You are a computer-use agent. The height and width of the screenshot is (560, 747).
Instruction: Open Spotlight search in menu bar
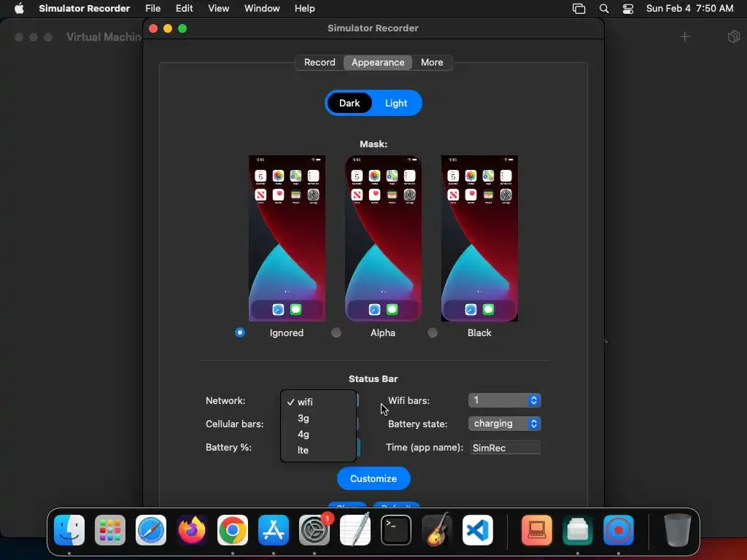coord(604,9)
